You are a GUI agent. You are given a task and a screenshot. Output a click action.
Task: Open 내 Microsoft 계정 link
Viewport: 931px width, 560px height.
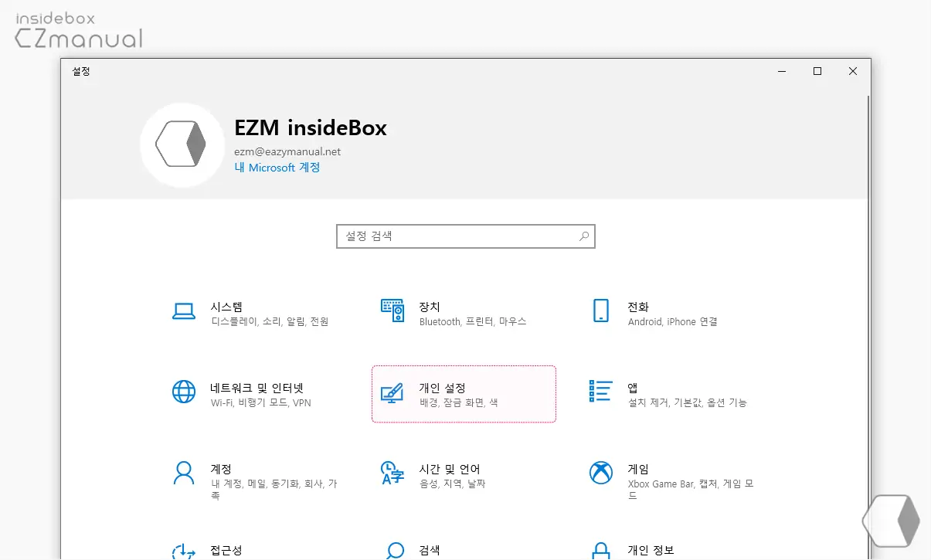click(x=277, y=167)
